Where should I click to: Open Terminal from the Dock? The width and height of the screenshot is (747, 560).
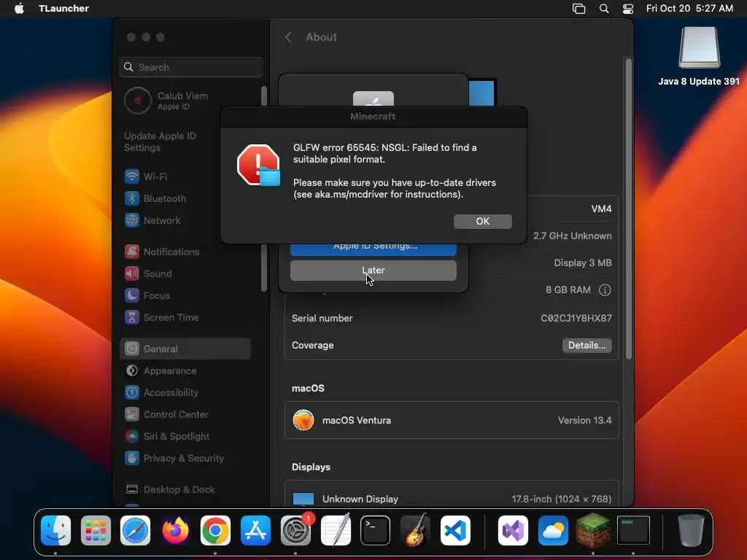point(376,530)
